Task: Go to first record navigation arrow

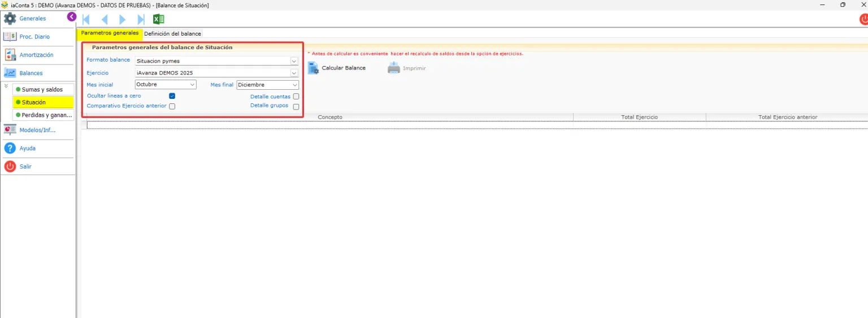Action: point(86,19)
